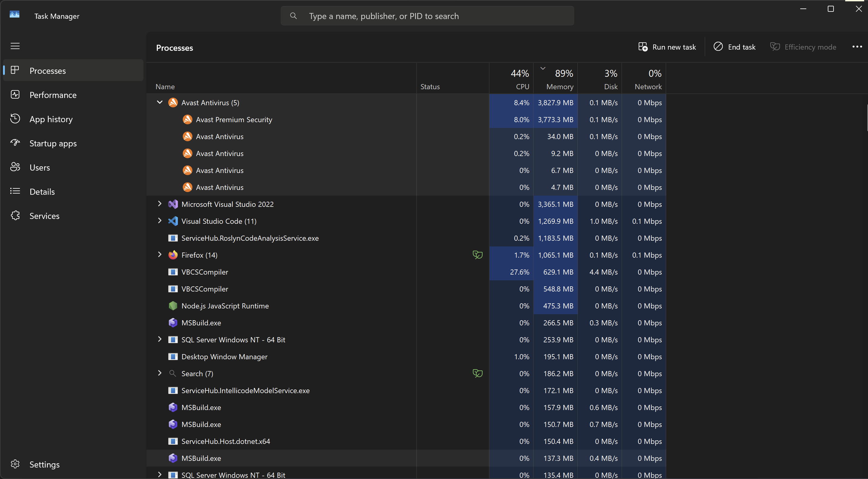868x479 pixels.
Task: Open the hamburger navigation menu
Action: pyautogui.click(x=15, y=46)
